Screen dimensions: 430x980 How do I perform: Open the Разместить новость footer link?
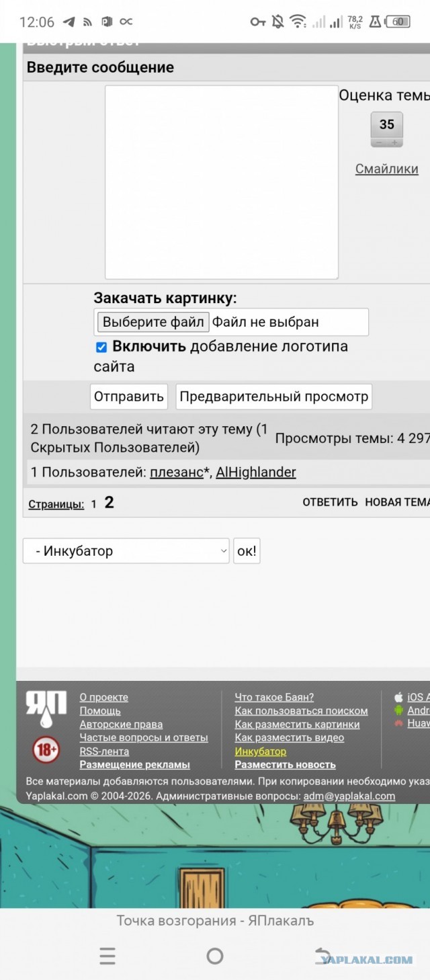(285, 765)
